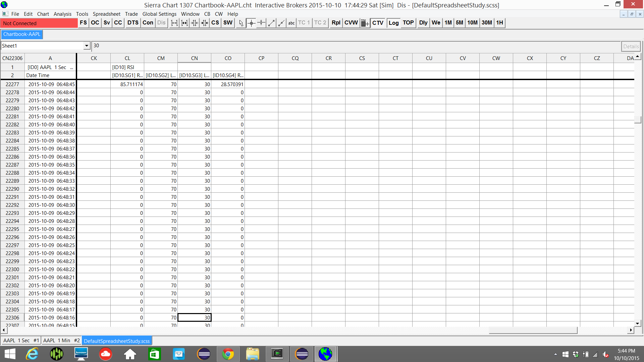
Task: Click the Con connect button
Action: tap(148, 23)
